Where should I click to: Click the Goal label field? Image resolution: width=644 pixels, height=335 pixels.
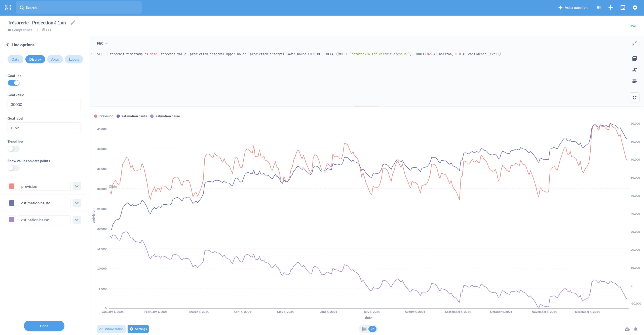[x=44, y=128]
